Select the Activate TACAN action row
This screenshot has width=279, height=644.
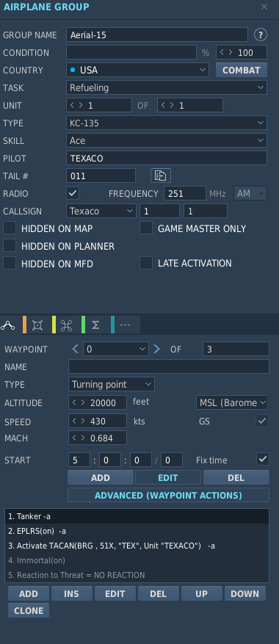(137, 546)
